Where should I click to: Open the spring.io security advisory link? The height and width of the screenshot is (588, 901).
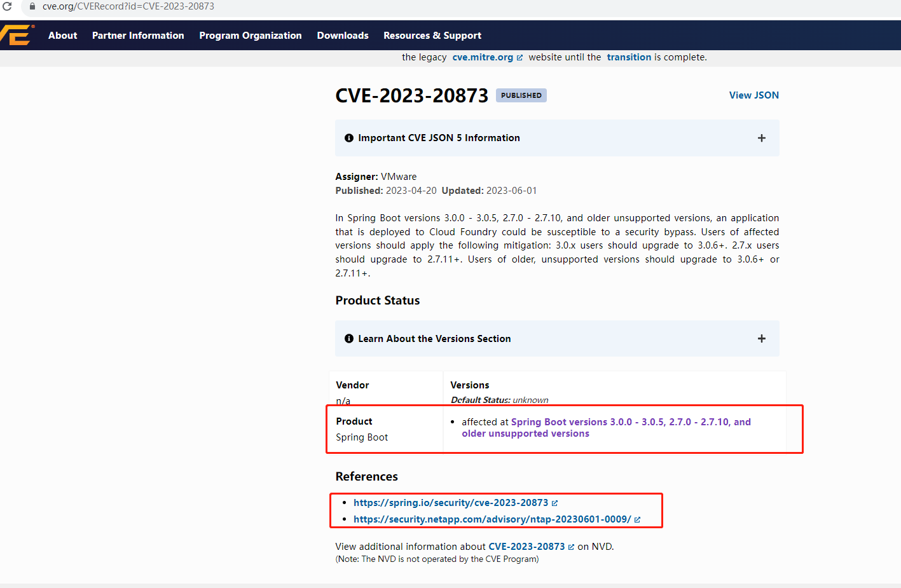[x=451, y=502]
